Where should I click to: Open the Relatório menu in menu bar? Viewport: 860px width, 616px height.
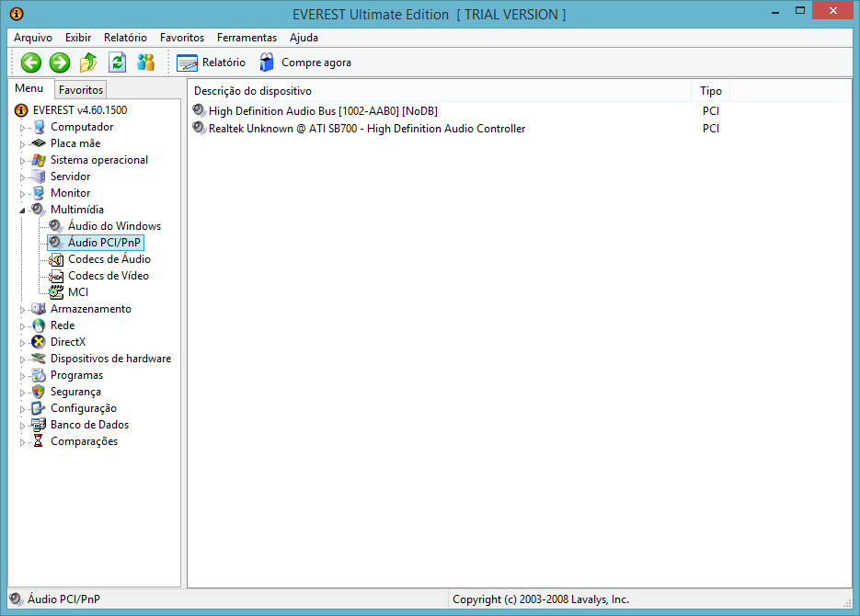(125, 38)
